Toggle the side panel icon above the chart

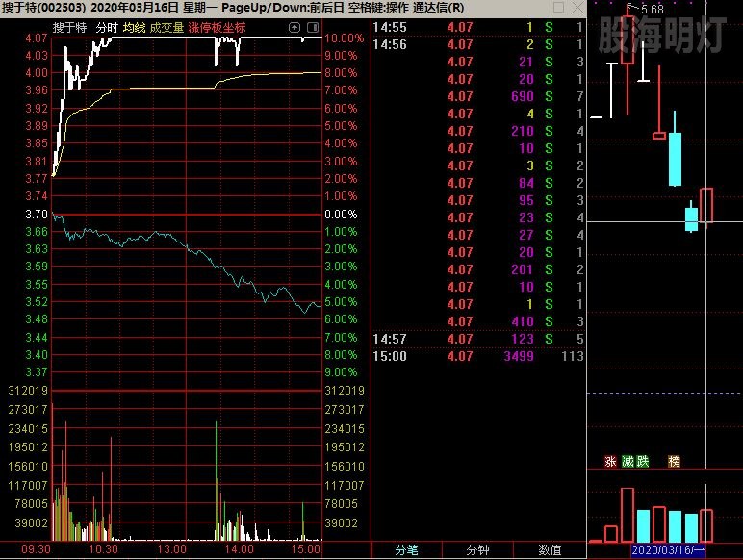pyautogui.click(x=313, y=28)
